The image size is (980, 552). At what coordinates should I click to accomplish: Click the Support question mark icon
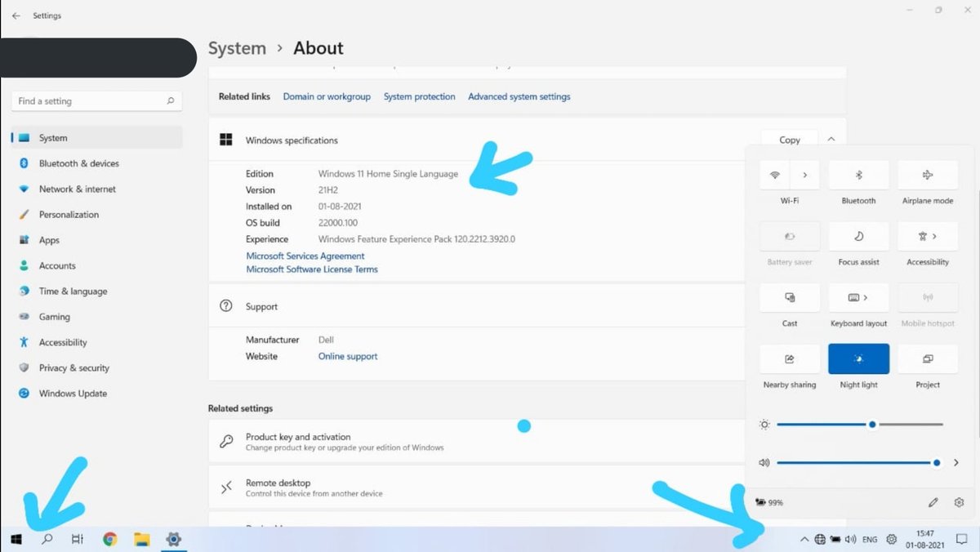pos(226,306)
